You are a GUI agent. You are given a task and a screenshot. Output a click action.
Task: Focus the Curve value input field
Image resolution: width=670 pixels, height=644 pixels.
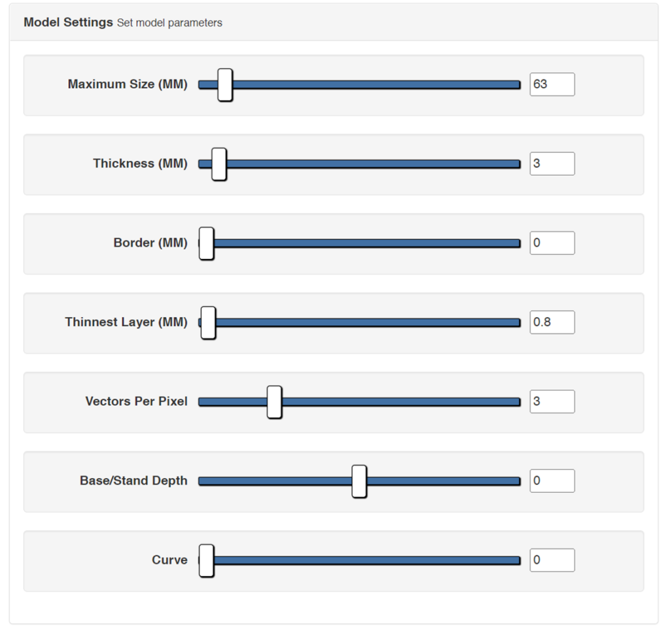point(552,560)
